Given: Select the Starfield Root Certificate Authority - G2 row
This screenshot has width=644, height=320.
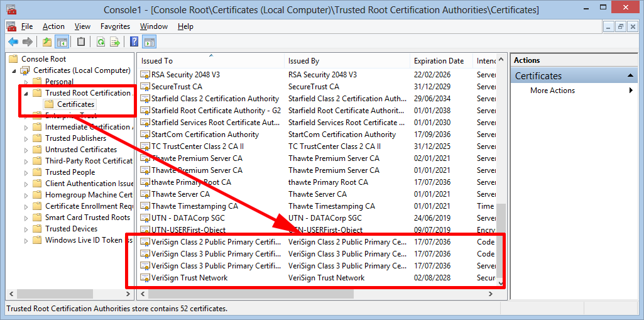Looking at the screenshot, I should (317, 111).
